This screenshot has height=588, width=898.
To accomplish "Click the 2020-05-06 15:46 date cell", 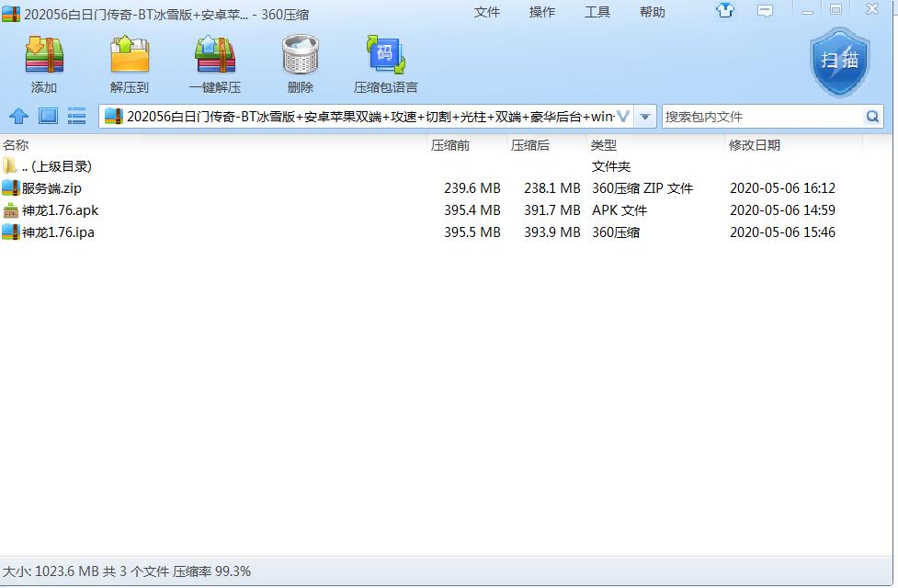I will tap(782, 232).
